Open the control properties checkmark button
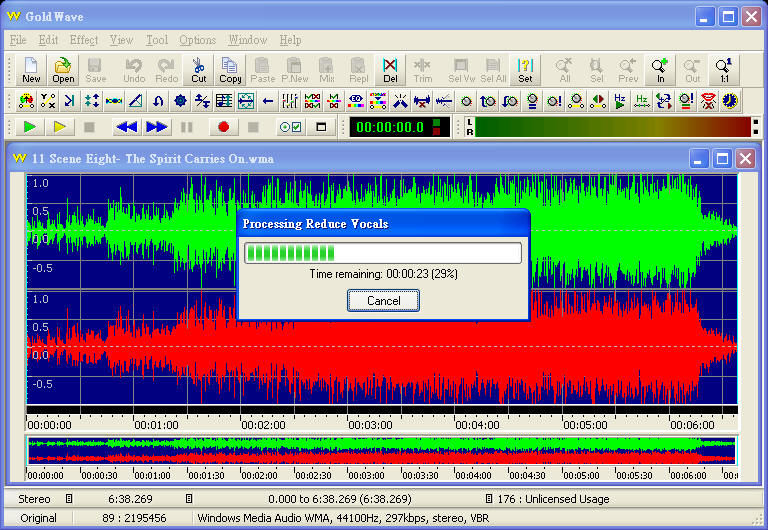The width and height of the screenshot is (768, 530). pos(290,127)
